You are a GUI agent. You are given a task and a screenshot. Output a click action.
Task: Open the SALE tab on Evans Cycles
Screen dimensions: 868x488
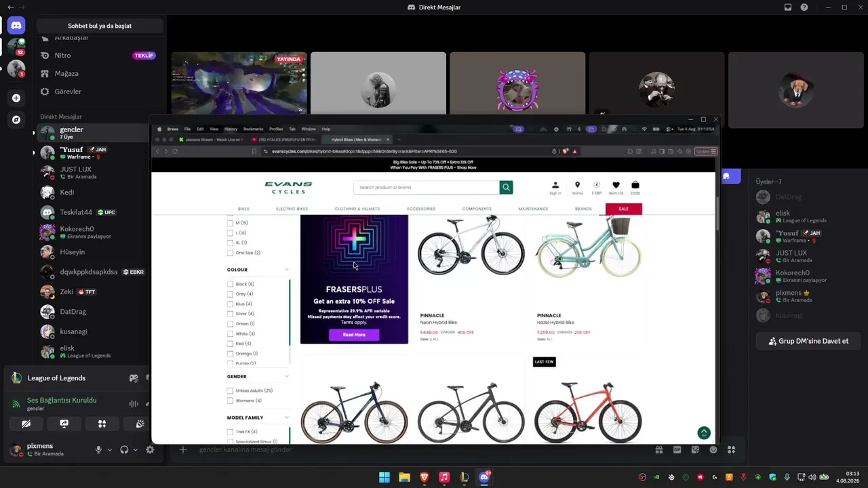coord(624,209)
